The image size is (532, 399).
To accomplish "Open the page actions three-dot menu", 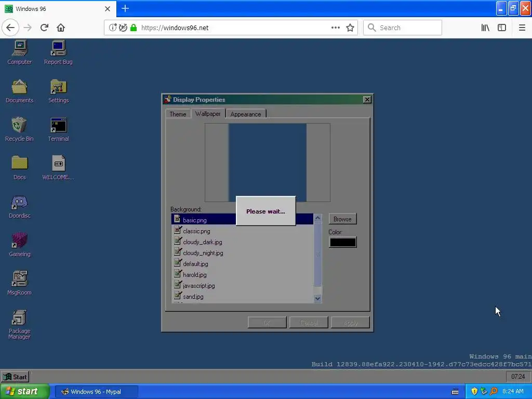I will [335, 28].
